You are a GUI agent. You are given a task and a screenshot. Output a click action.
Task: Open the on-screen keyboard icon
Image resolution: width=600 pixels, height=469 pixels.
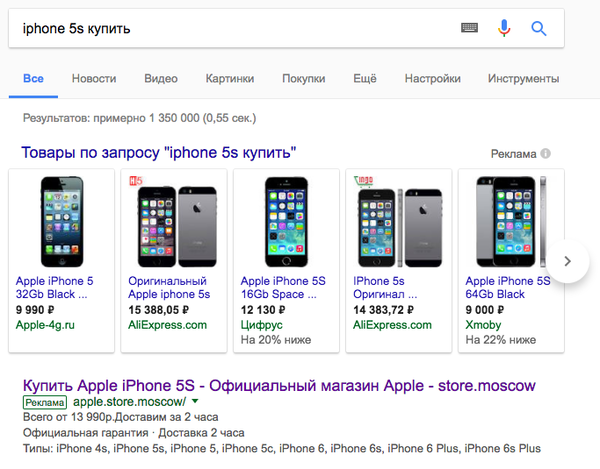[470, 28]
